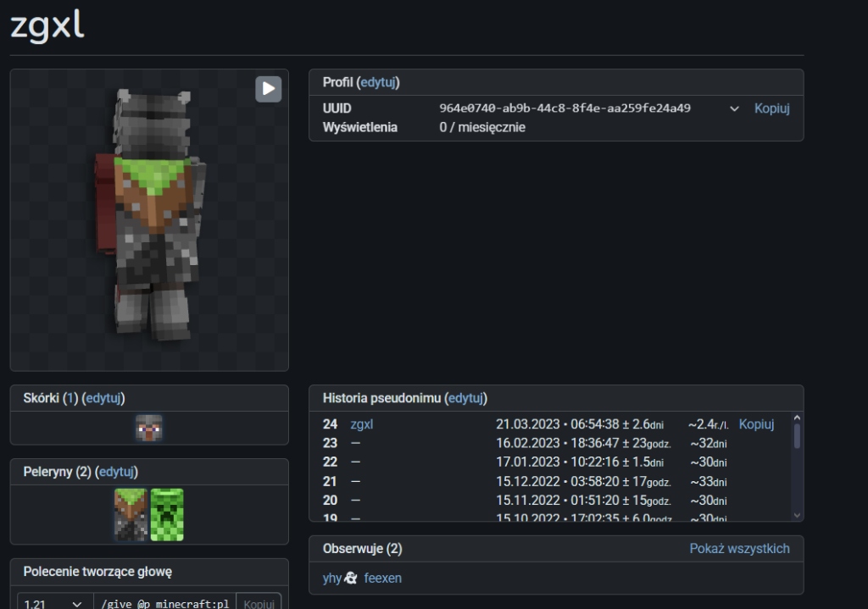This screenshot has height=609, width=868.
Task: Click the ~2.4 duration in row 24
Action: tap(708, 424)
